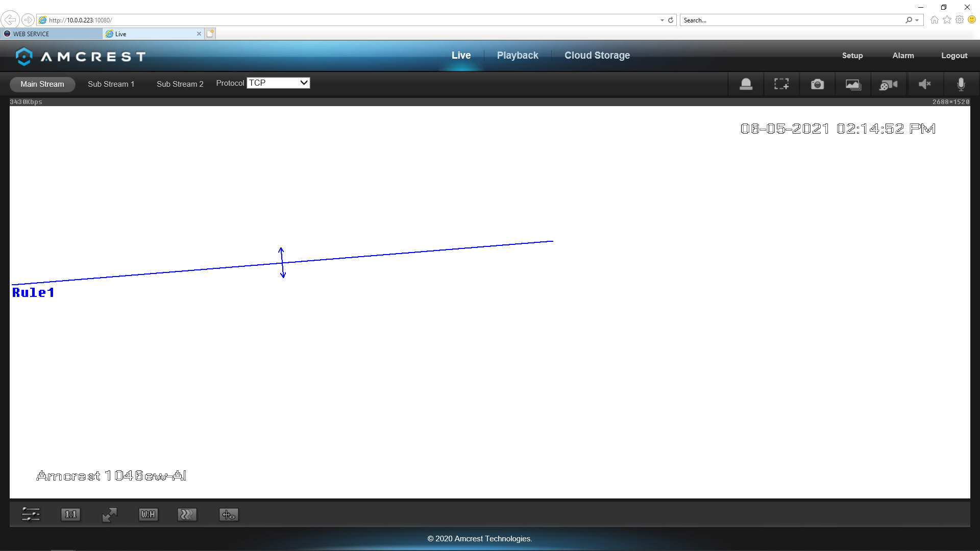Adjust stream fluency wave icon

tap(187, 514)
